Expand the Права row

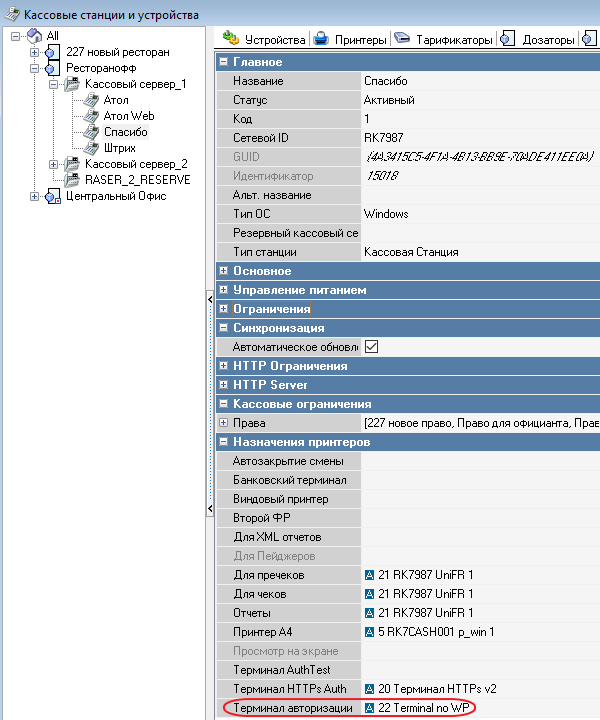pyautogui.click(x=223, y=423)
